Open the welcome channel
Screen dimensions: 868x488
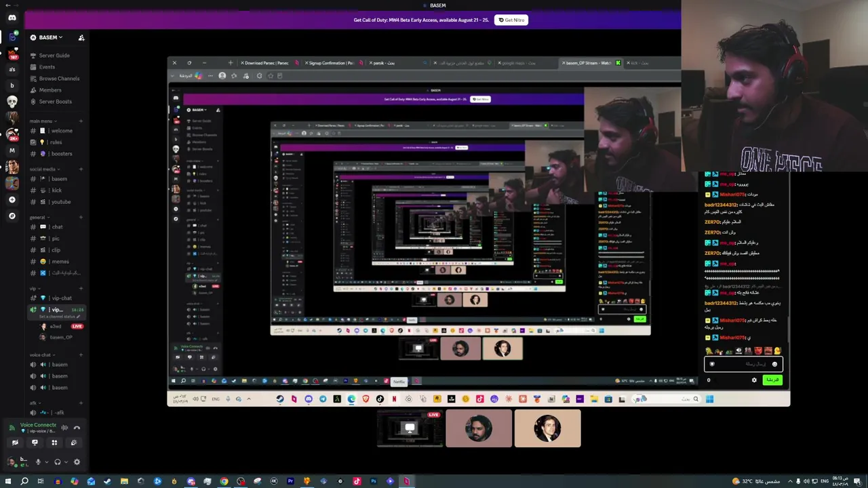pos(57,131)
